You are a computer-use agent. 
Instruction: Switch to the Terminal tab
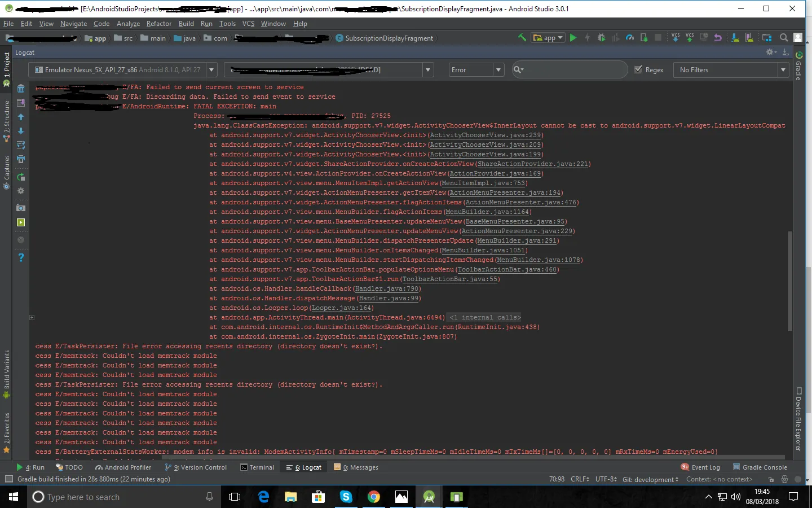[x=257, y=467]
